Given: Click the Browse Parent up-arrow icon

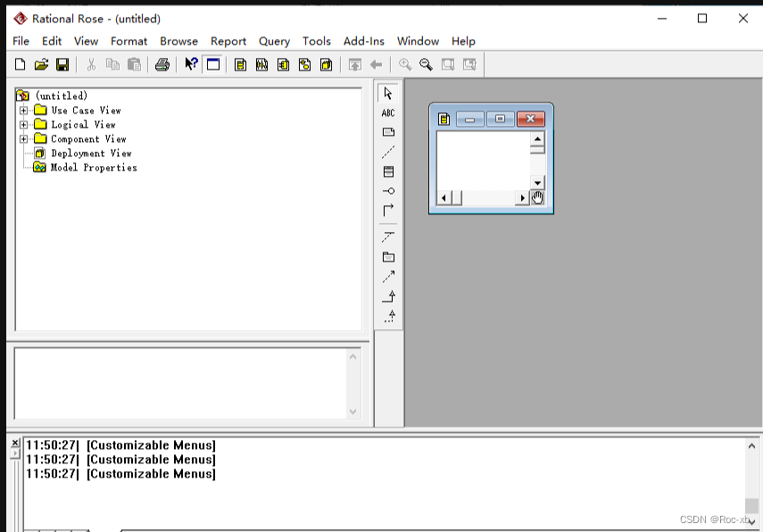Looking at the screenshot, I should pos(355,64).
